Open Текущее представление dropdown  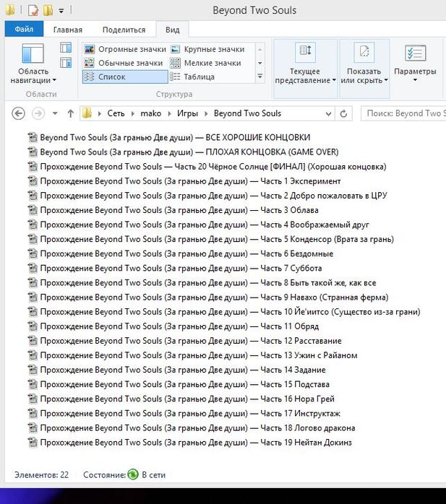coord(305,68)
